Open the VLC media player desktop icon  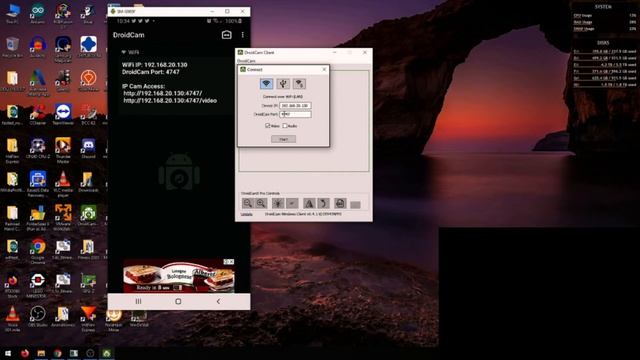pos(63,184)
